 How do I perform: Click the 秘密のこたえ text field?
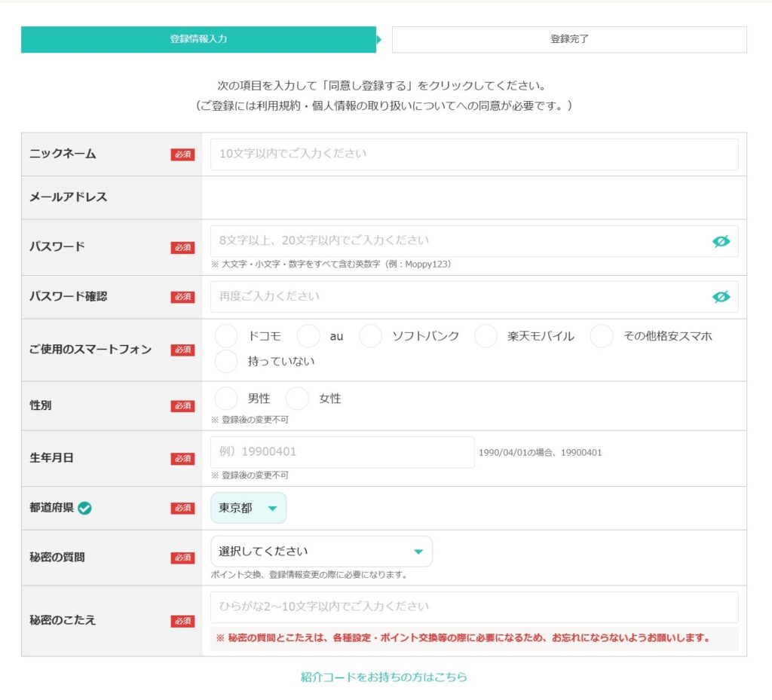(x=474, y=607)
